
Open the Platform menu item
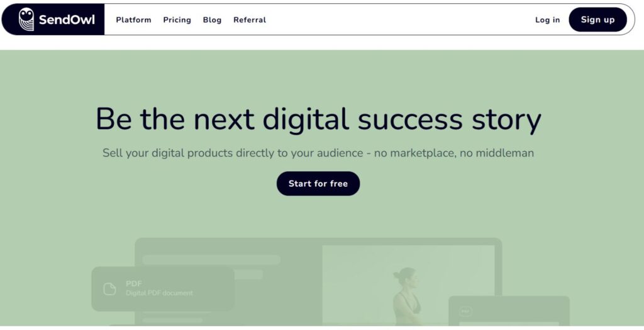pyautogui.click(x=133, y=20)
